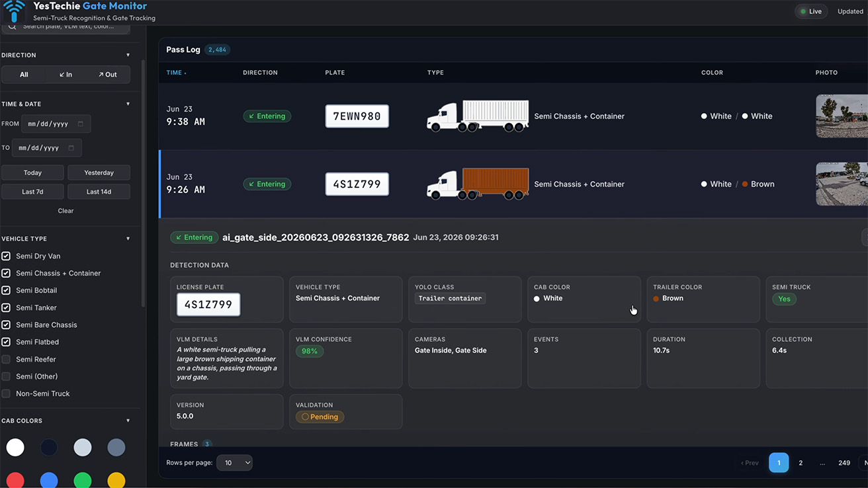868x488 pixels.
Task: Click Last 7d preset button
Action: click(x=32, y=192)
